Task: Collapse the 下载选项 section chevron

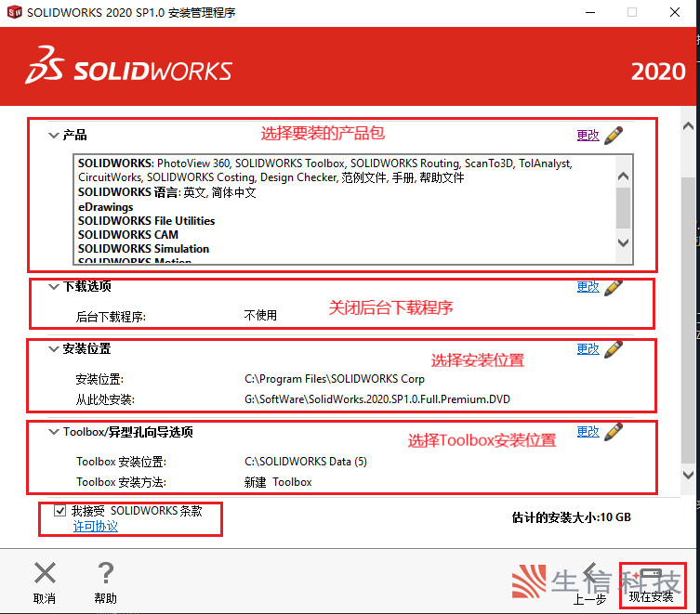Action: click(x=54, y=286)
